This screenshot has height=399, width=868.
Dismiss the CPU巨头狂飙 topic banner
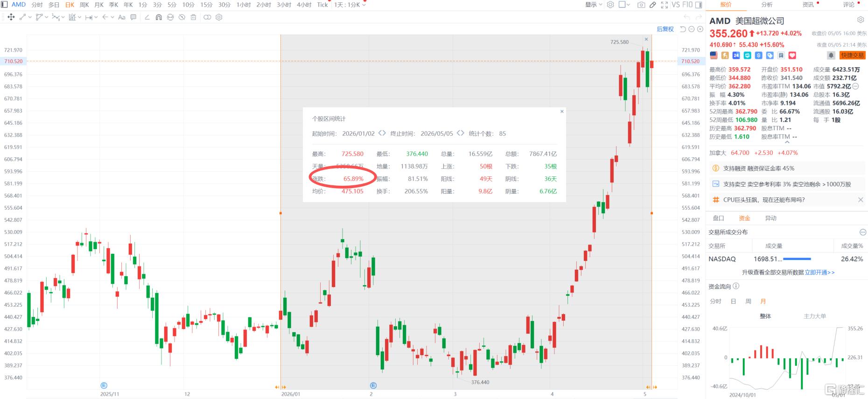pos(861,200)
